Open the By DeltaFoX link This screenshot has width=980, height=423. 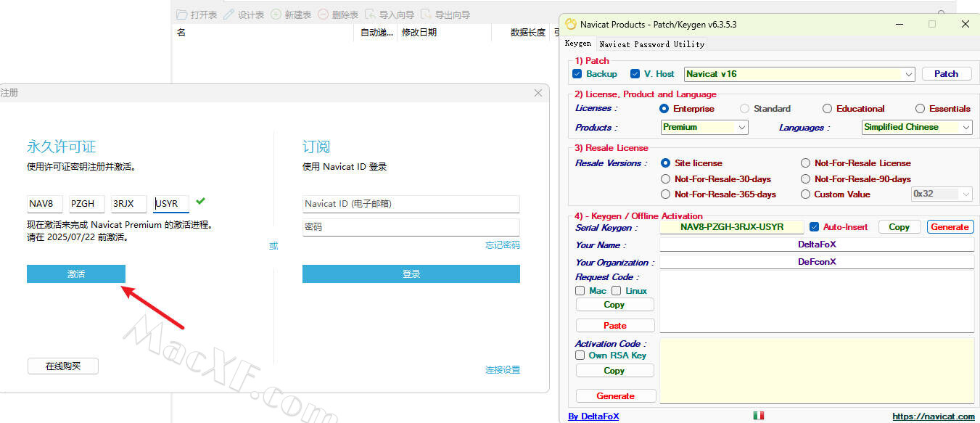[x=593, y=416]
